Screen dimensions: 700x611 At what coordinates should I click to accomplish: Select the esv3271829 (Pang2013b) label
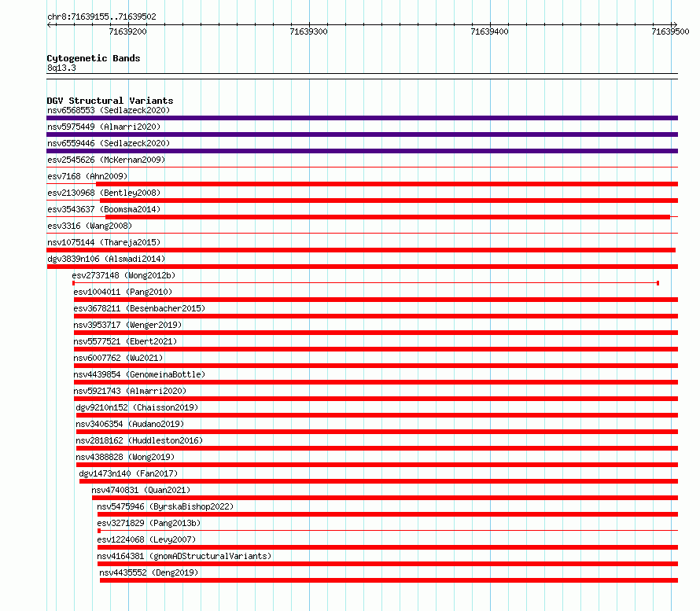click(x=149, y=523)
